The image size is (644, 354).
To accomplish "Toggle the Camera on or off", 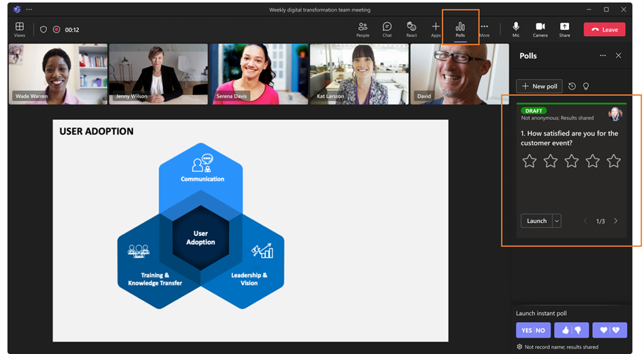I will 540,29.
